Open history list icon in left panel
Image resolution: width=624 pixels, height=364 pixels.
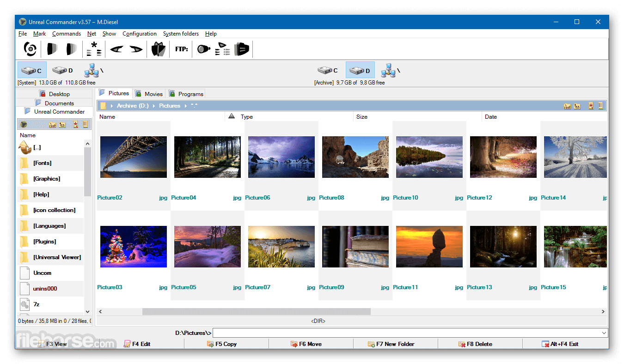coord(85,124)
